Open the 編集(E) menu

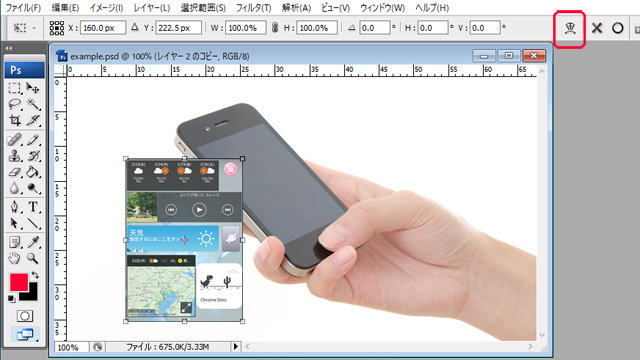click(x=65, y=7)
